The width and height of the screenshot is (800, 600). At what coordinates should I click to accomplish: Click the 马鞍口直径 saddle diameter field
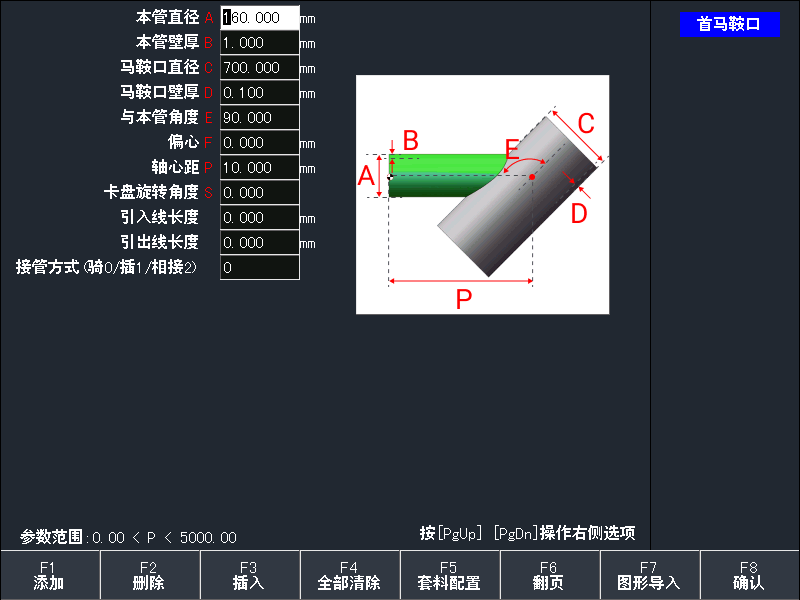point(258,67)
